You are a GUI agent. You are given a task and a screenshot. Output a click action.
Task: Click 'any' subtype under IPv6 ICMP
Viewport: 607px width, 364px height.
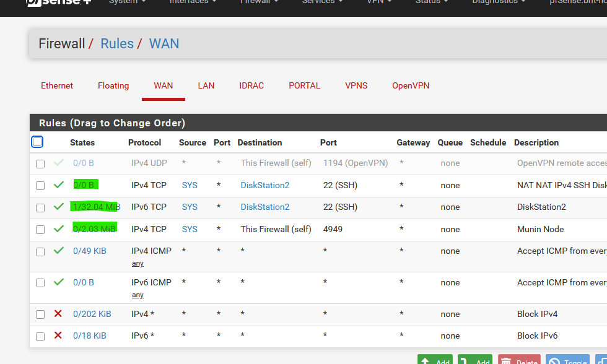click(x=138, y=295)
